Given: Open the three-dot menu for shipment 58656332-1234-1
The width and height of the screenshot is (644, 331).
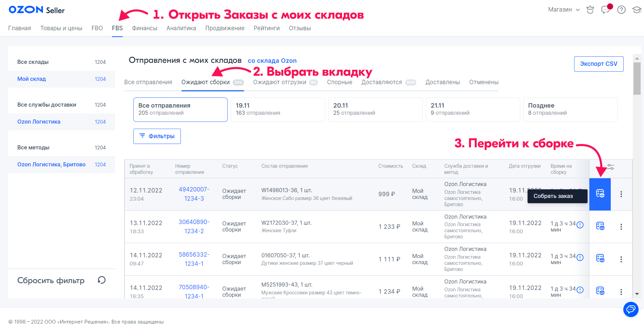Looking at the screenshot, I should click(621, 259).
